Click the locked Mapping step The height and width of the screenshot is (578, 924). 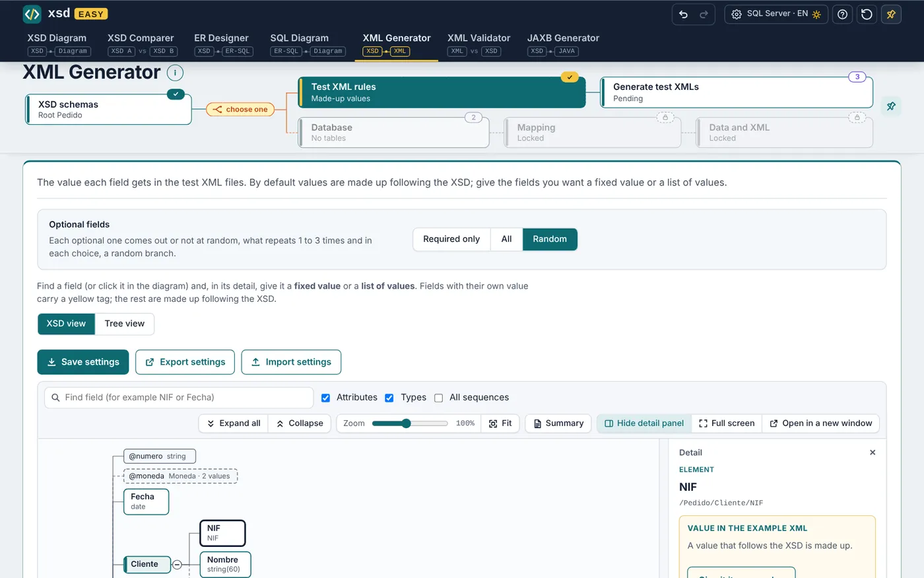(593, 133)
